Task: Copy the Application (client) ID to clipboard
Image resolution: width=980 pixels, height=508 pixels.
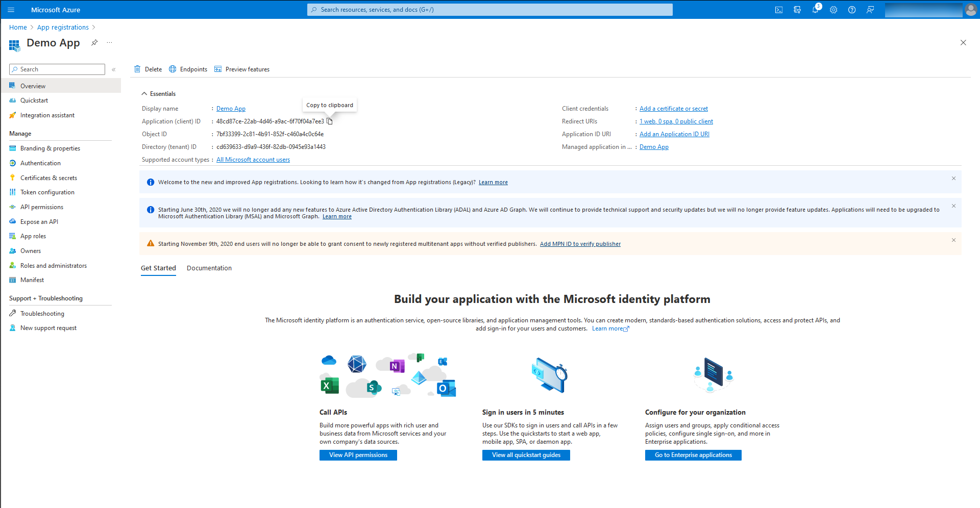Action: 330,121
